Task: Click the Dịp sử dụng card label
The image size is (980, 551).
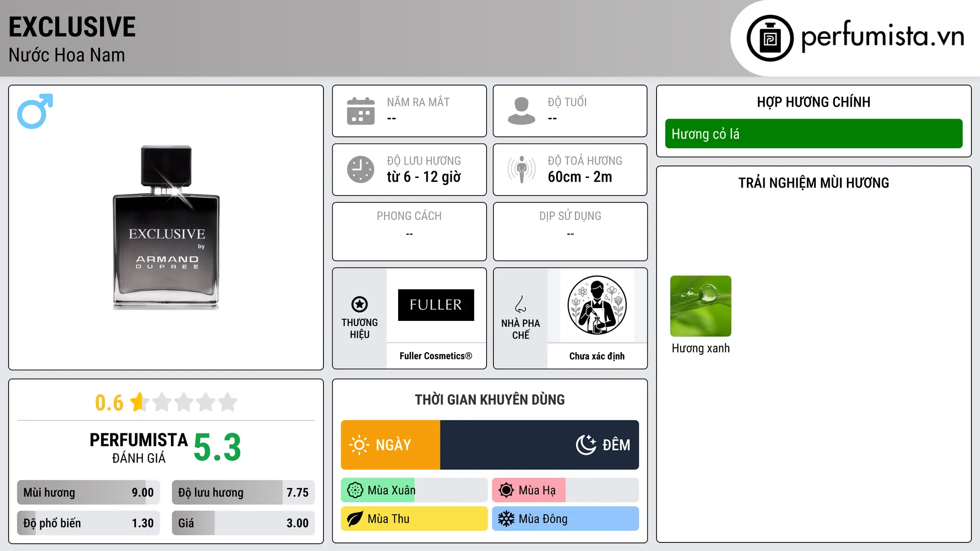Action: click(570, 216)
